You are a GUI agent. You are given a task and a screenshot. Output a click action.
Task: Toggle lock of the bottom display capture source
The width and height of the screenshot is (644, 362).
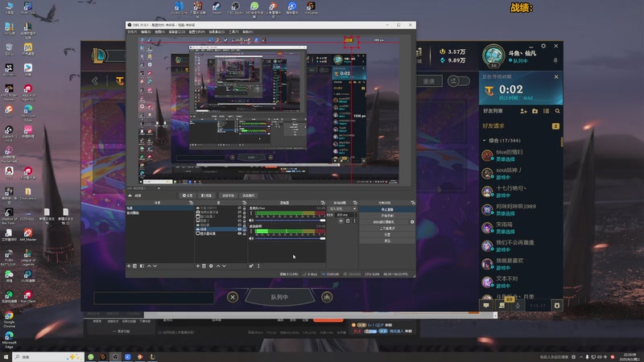point(245,233)
